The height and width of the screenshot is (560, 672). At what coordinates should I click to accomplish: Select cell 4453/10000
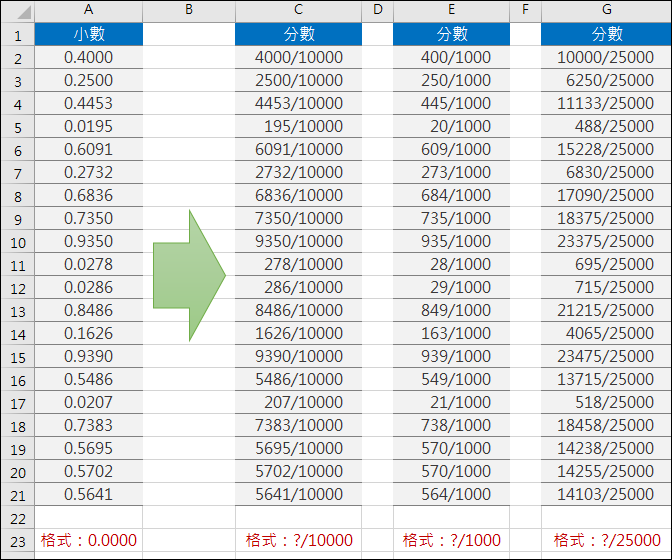298,103
